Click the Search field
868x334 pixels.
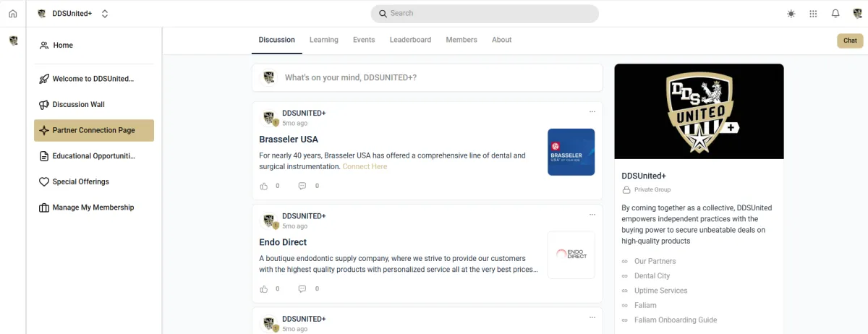[485, 14]
